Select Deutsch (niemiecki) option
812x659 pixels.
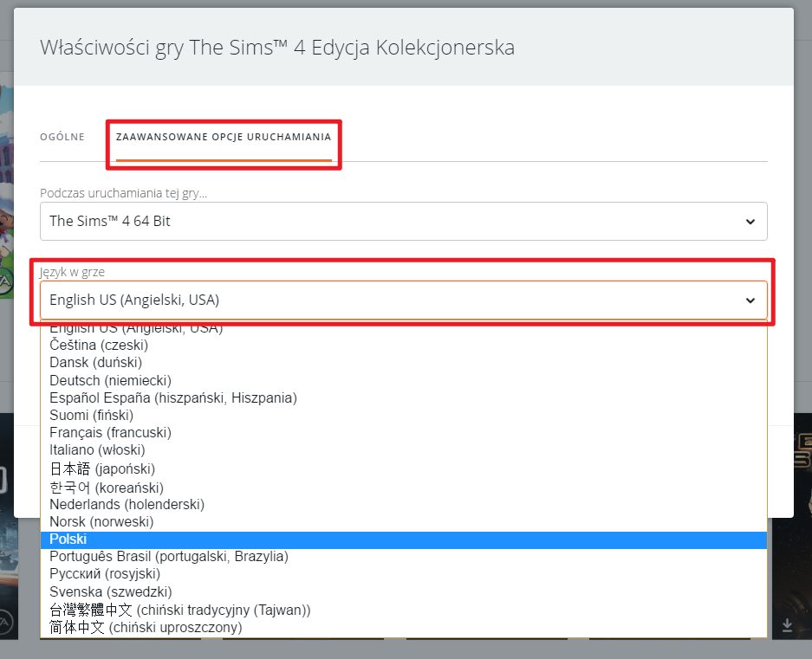click(404, 380)
